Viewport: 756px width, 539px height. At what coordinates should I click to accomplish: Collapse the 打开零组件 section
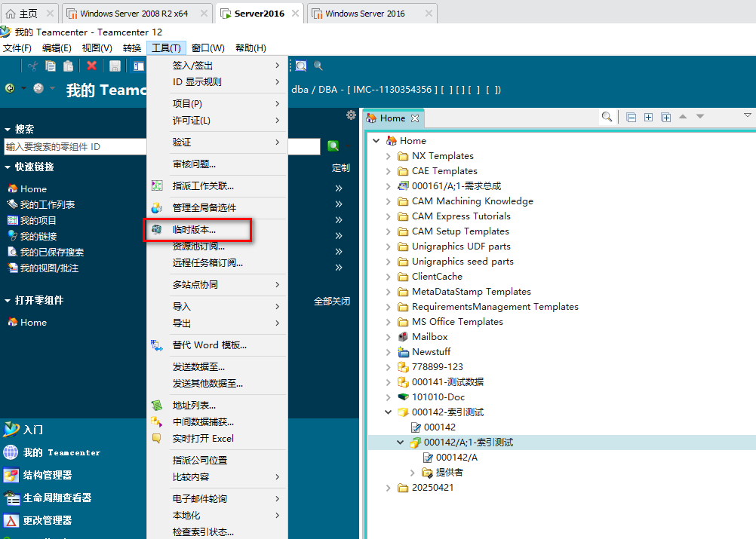[8, 301]
